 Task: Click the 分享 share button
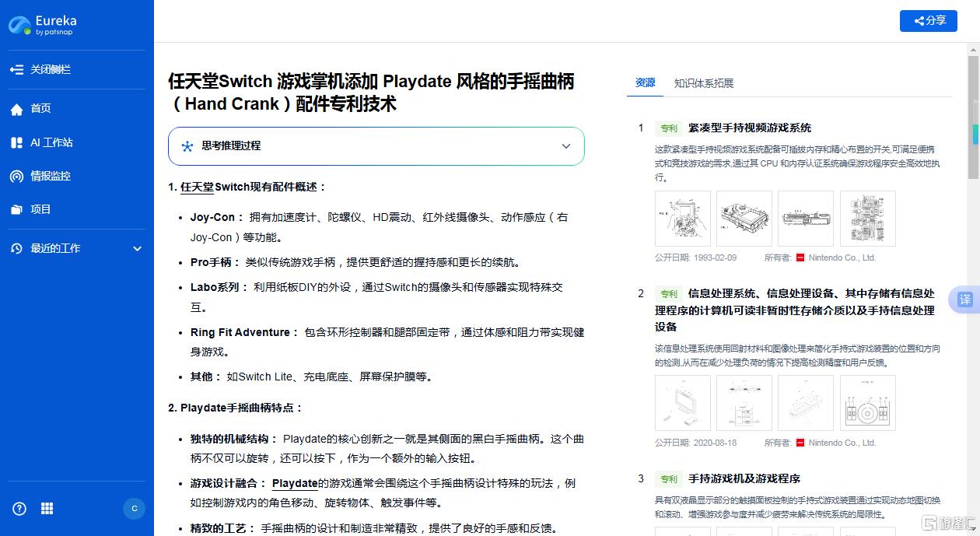point(928,21)
